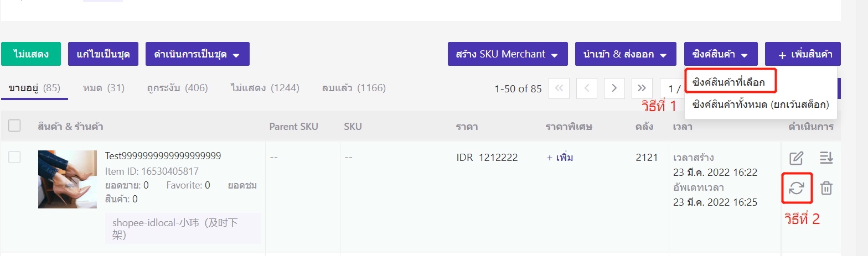Go to next page arrow

pos(614,88)
